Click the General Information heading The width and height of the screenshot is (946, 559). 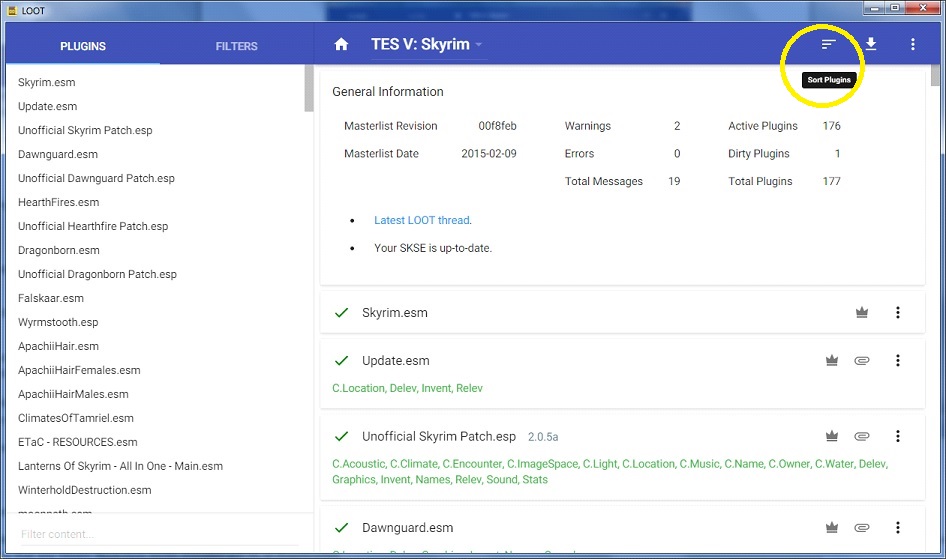coord(387,92)
